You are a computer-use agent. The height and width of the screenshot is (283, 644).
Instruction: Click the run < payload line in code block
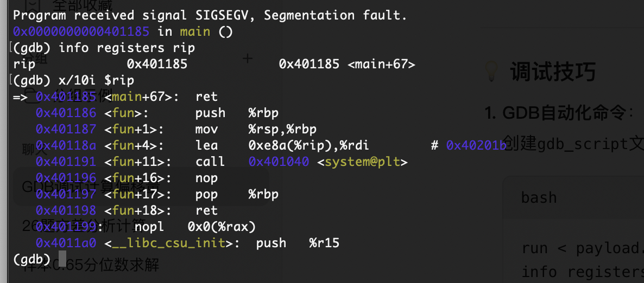pos(583,248)
